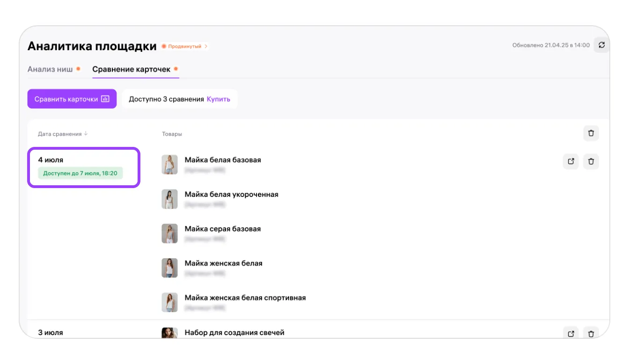Expand the Продвинутый plan chevron
The image size is (629, 364).
[x=206, y=46]
